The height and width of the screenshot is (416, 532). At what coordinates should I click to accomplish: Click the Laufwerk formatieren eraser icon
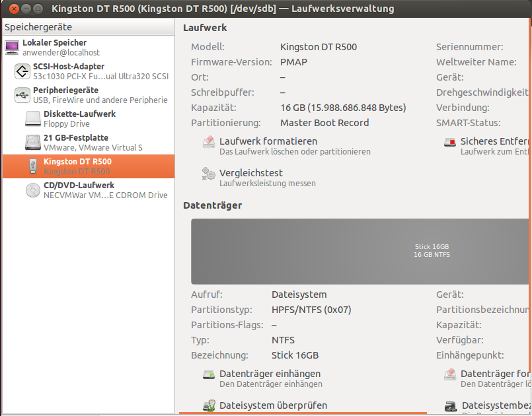click(x=209, y=142)
